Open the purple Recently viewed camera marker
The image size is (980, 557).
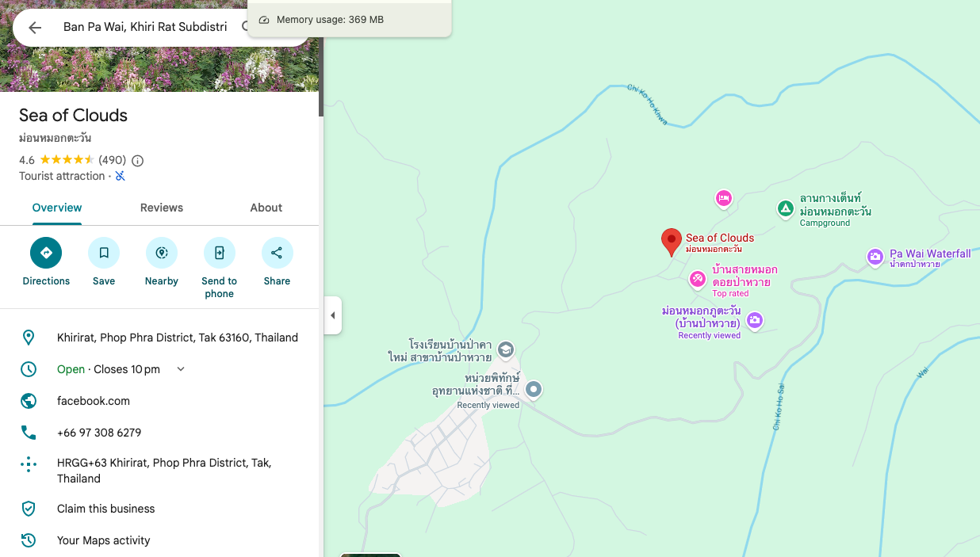click(755, 320)
